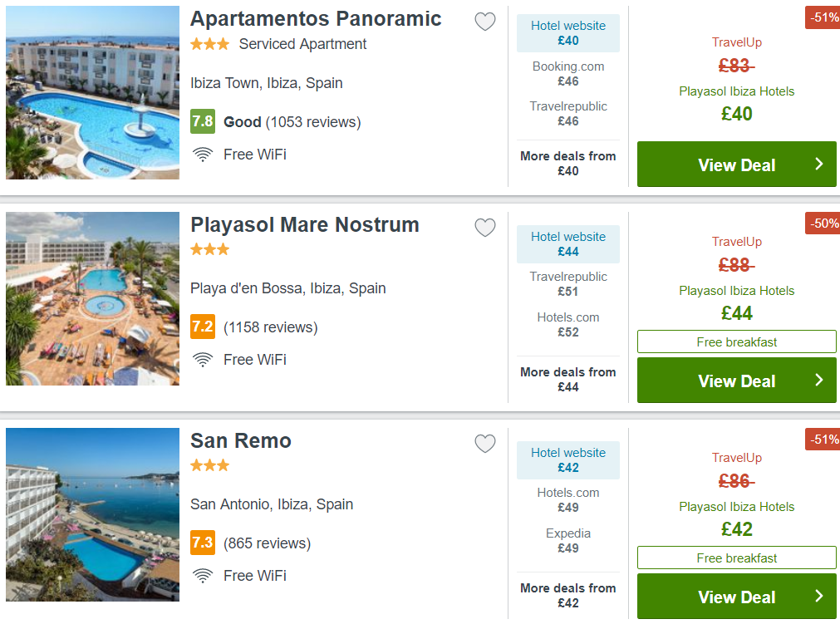Click the -51% discount tag on Apartamentos Panoramic
This screenshot has width=840, height=624.
[x=823, y=17]
